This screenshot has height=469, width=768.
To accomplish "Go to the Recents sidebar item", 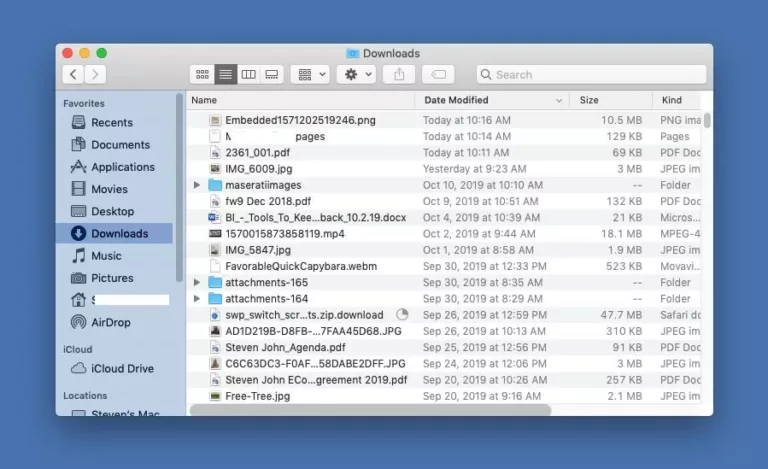I will 111,123.
